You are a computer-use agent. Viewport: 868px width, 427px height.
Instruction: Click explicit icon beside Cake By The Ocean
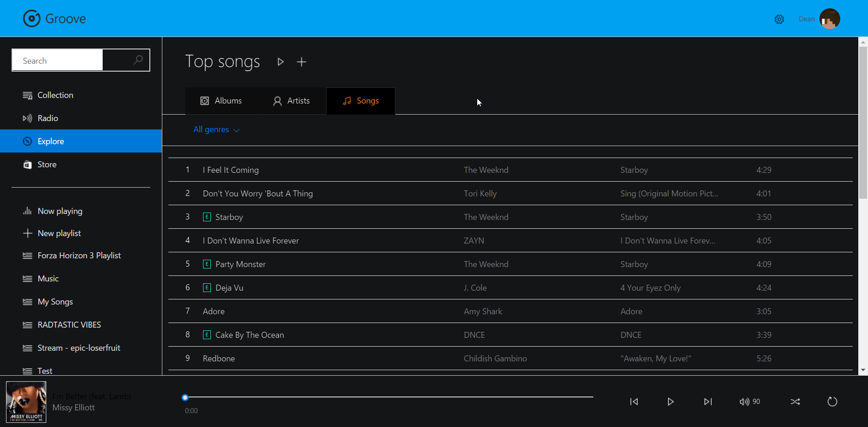click(207, 335)
